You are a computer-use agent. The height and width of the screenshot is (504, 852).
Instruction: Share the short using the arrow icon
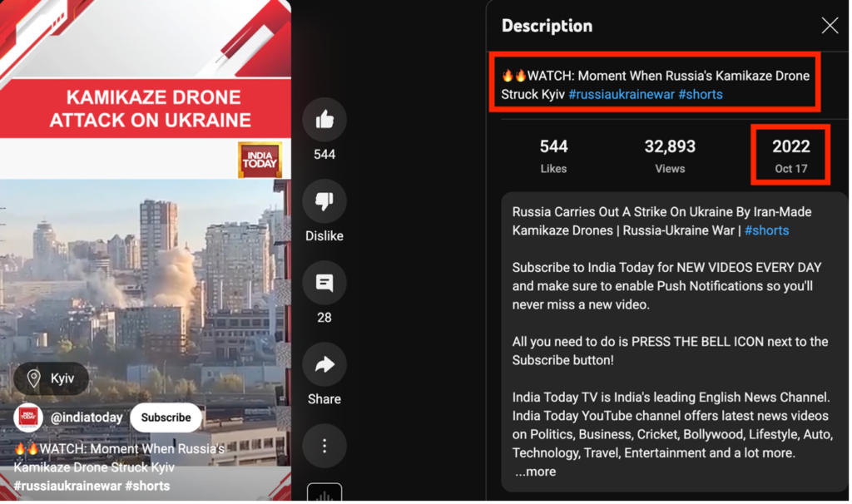click(x=324, y=364)
